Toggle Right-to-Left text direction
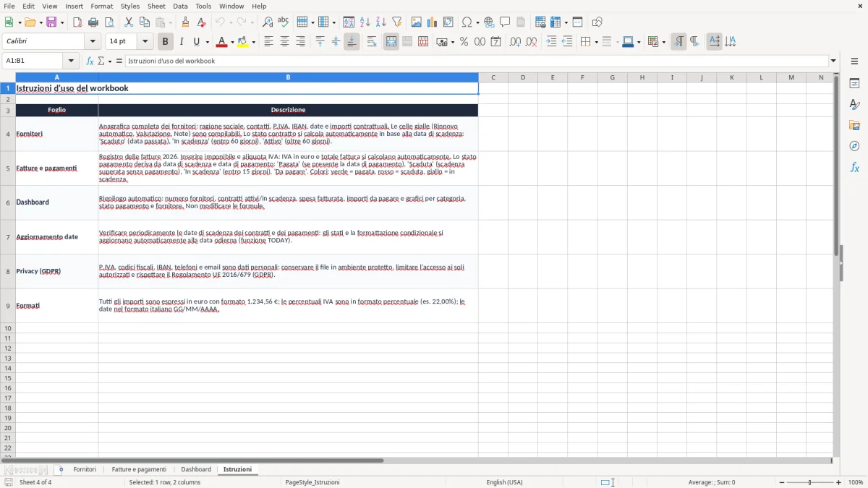Viewport: 868px width, 488px height. click(x=694, y=42)
